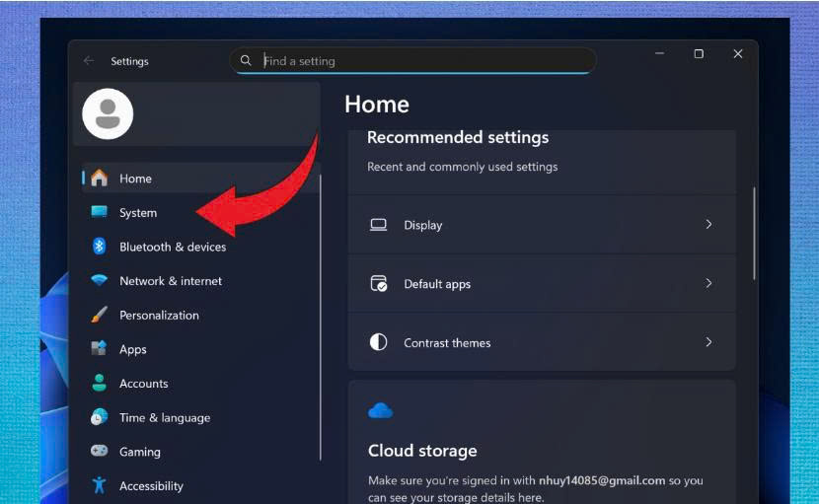
Task: Select System in the sidebar
Action: 200,213
